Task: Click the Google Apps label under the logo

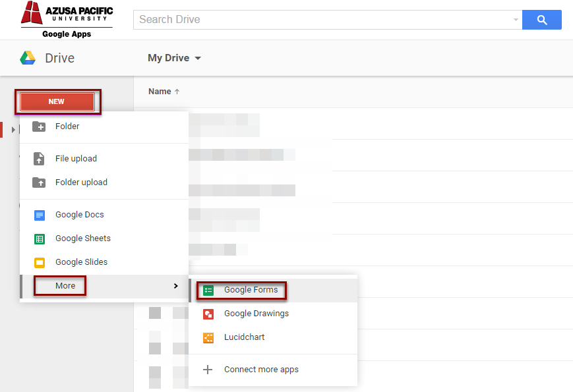Action: pos(67,34)
